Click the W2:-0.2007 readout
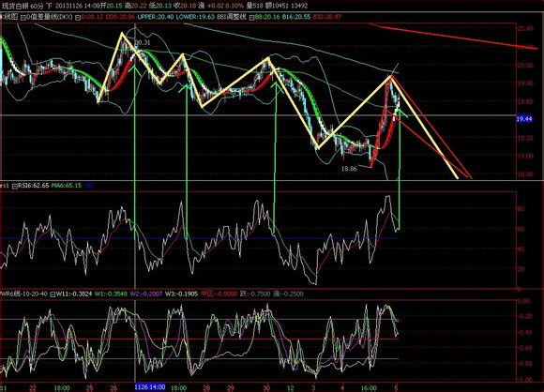 pos(146,294)
